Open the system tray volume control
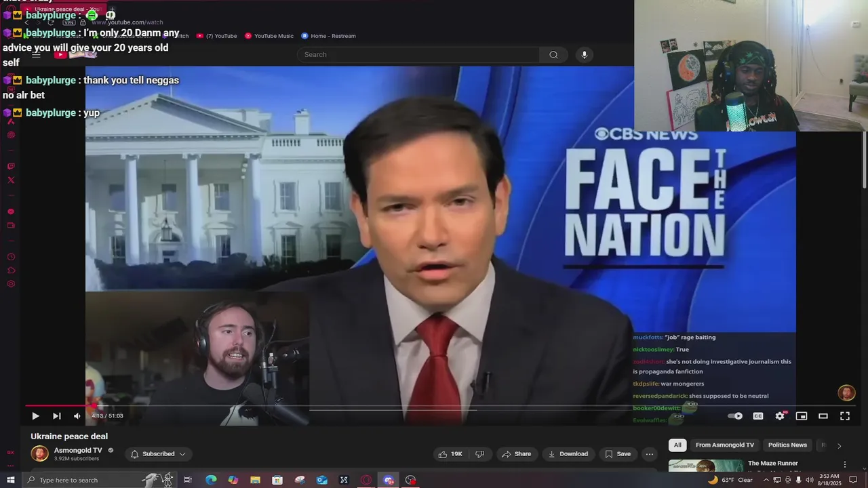The image size is (868, 488). 809,480
